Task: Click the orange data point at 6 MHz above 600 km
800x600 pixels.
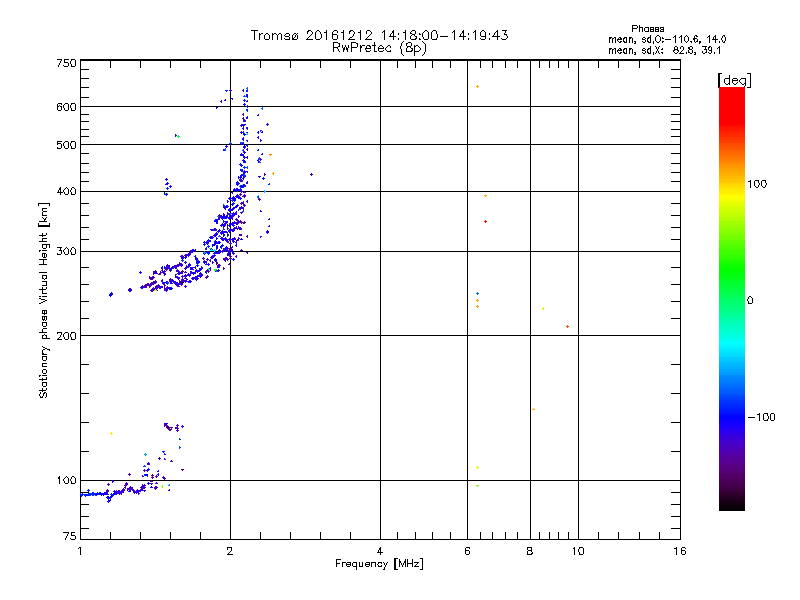Action: tap(477, 87)
